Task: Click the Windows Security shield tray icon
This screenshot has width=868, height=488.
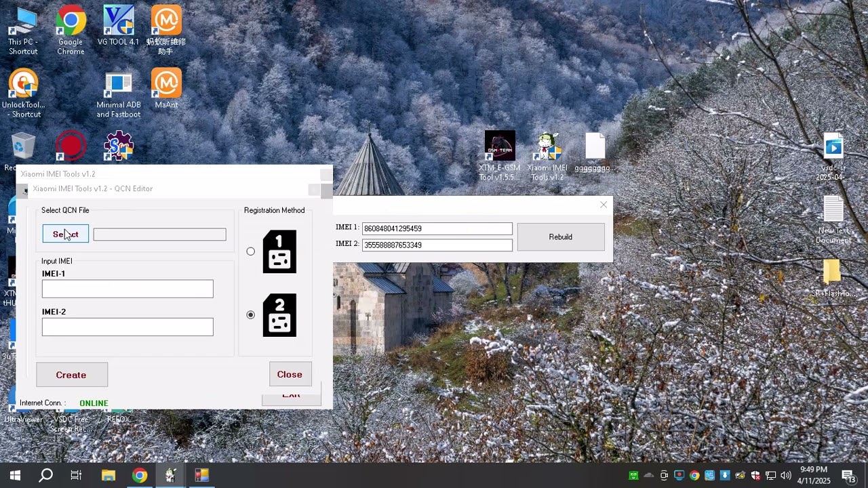Action: pyautogui.click(x=755, y=475)
